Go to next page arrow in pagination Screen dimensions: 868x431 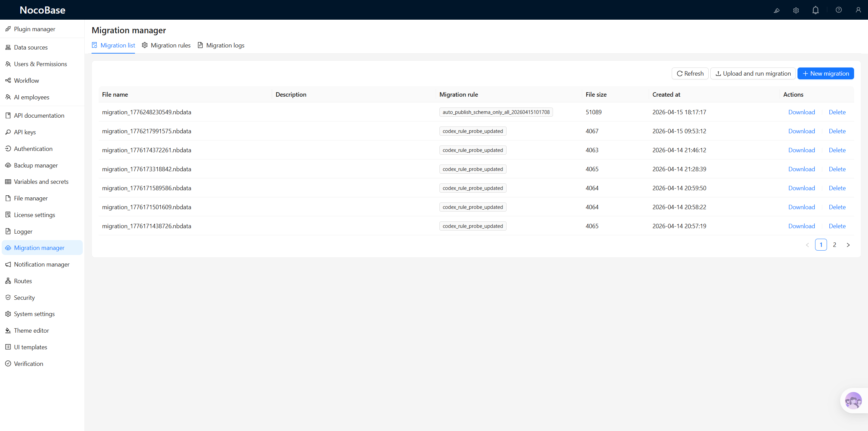[848, 245]
